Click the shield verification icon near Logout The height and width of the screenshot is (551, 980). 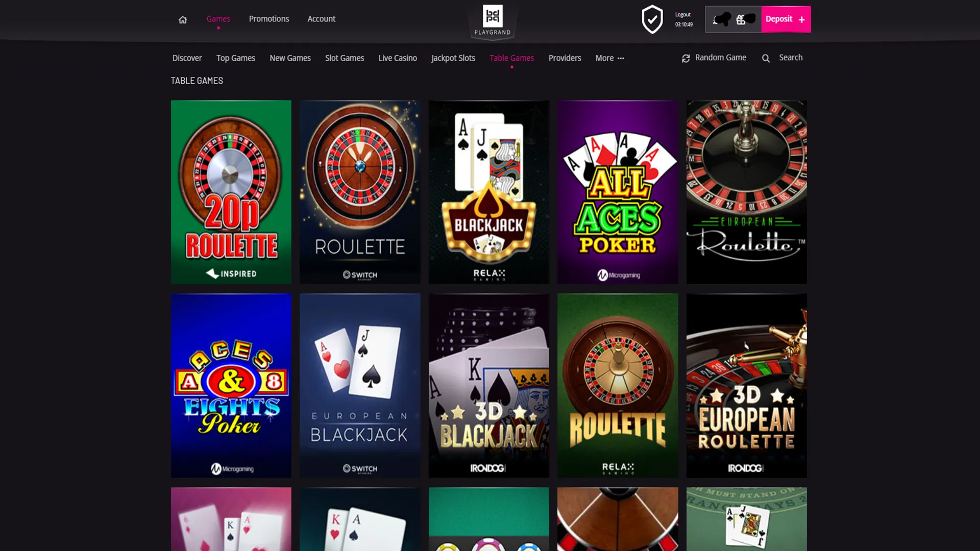652,20
